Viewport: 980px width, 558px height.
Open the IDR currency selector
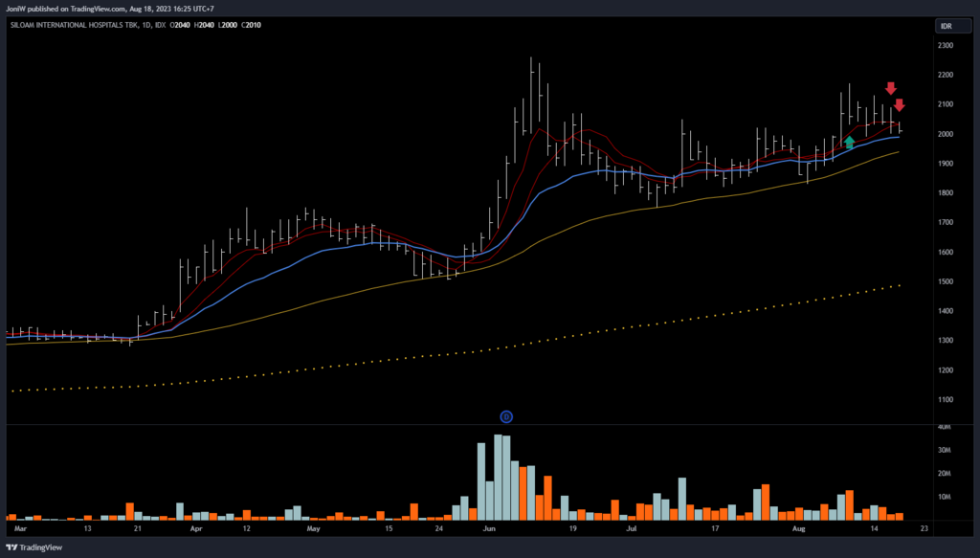click(946, 26)
